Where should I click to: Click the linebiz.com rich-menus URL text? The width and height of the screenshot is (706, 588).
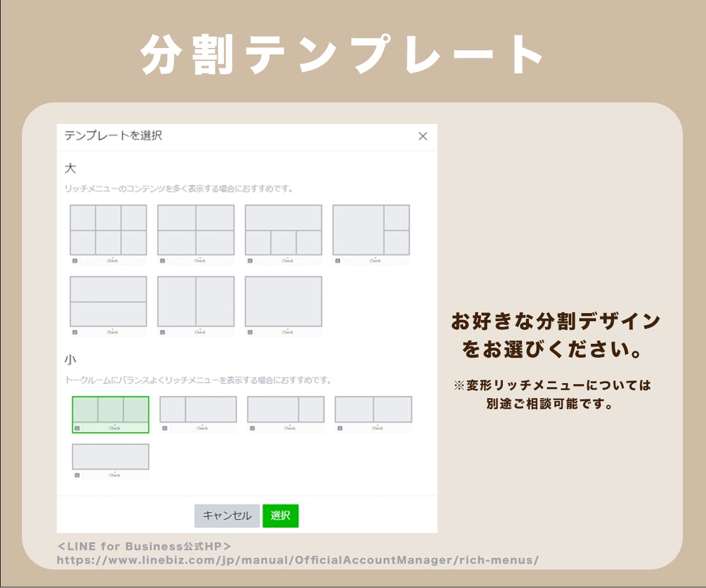tap(298, 560)
